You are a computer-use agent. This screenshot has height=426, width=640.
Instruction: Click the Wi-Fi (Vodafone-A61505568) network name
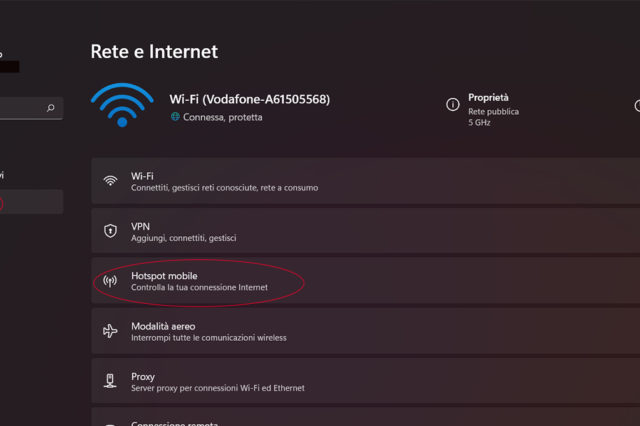(x=249, y=99)
